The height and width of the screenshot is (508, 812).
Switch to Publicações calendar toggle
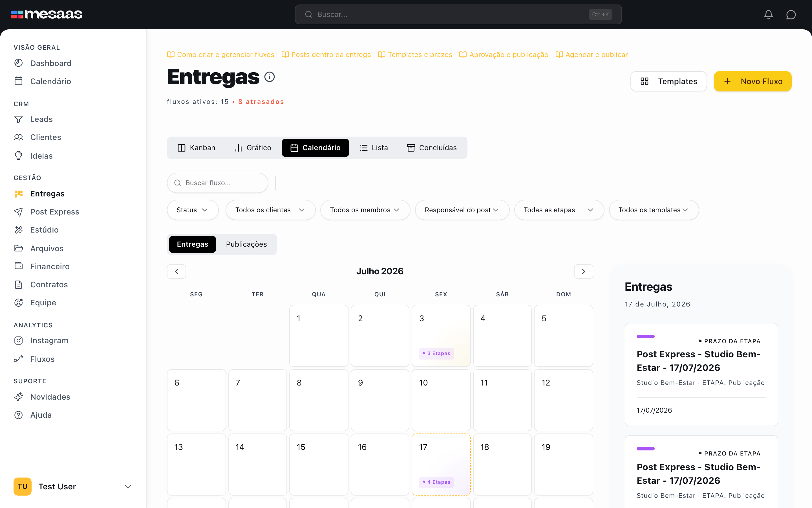(246, 244)
